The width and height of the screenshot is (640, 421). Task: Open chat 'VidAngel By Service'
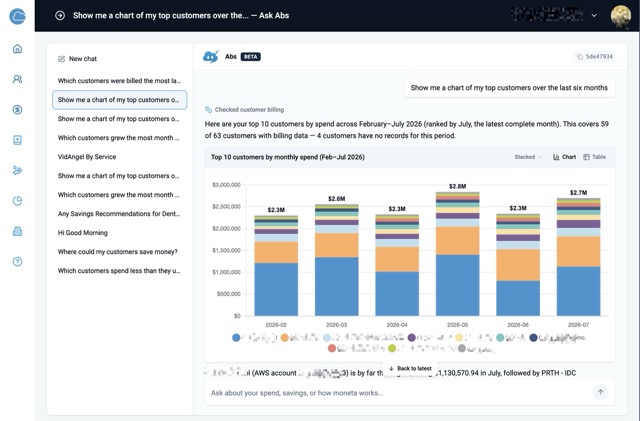(119, 157)
